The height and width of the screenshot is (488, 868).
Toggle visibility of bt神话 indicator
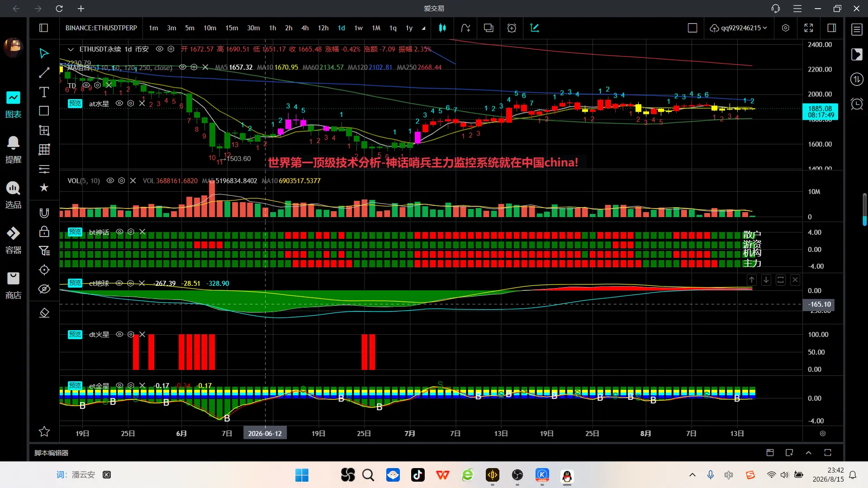pyautogui.click(x=119, y=232)
